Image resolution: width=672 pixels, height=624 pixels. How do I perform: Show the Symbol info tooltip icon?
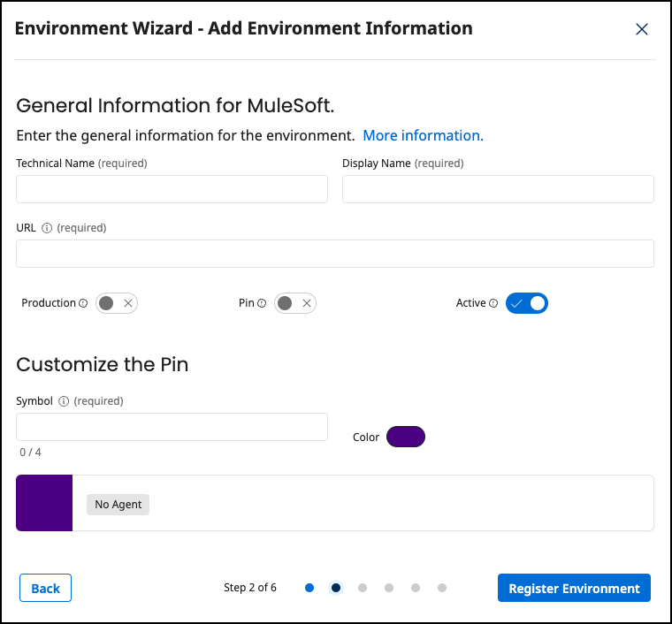pyautogui.click(x=64, y=401)
